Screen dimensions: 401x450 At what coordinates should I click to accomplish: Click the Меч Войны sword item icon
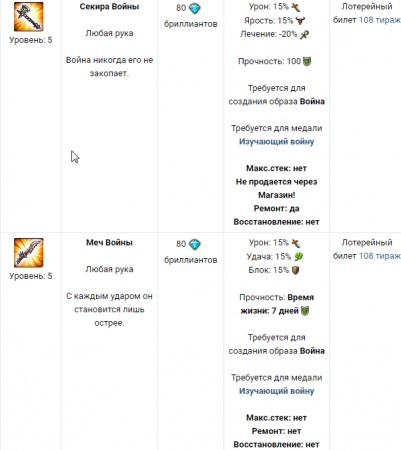point(29,252)
